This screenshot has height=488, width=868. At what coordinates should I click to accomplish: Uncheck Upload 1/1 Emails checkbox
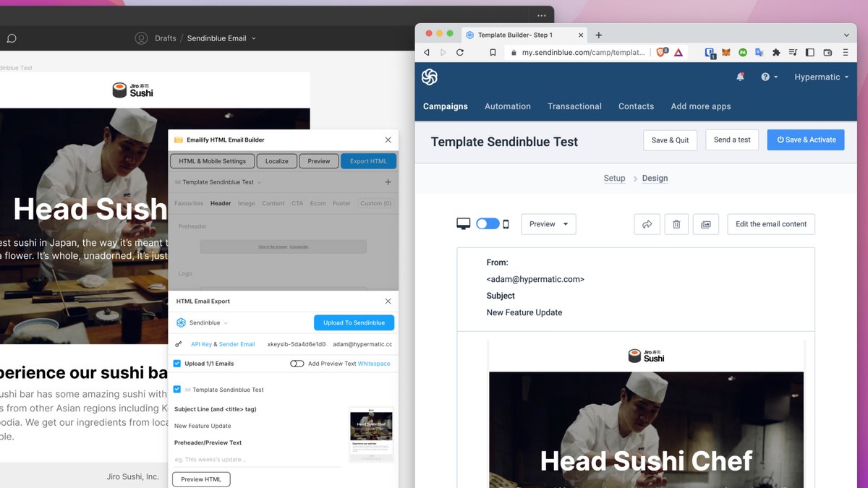[x=177, y=364]
